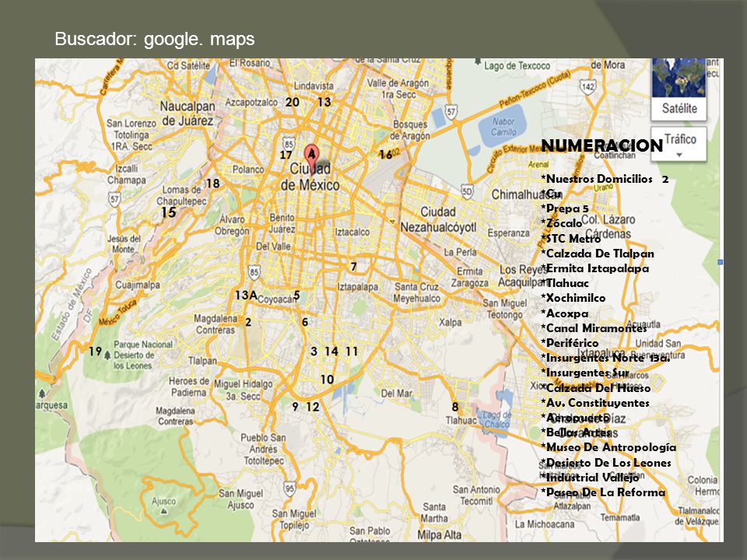The height and width of the screenshot is (560, 747).
Task: Click number 11 on the map
Action: [352, 352]
